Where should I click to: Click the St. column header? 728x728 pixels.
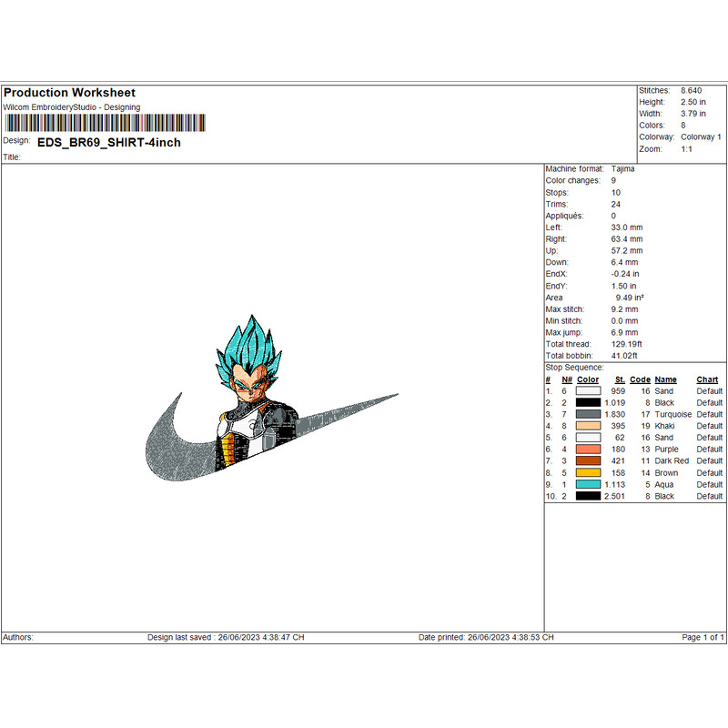click(x=619, y=379)
